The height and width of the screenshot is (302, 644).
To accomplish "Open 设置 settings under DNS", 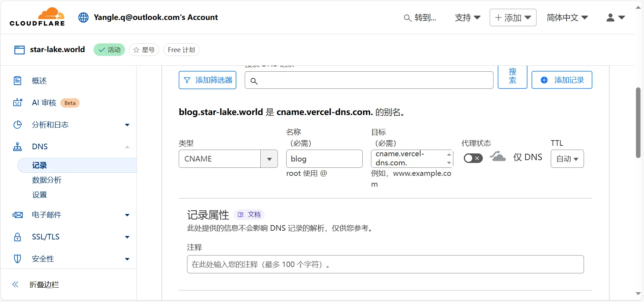I will (x=39, y=195).
